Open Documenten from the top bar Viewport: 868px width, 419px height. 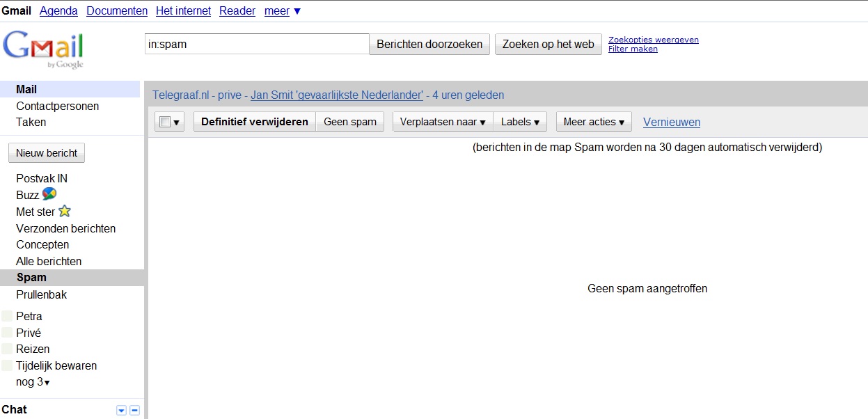point(117,11)
